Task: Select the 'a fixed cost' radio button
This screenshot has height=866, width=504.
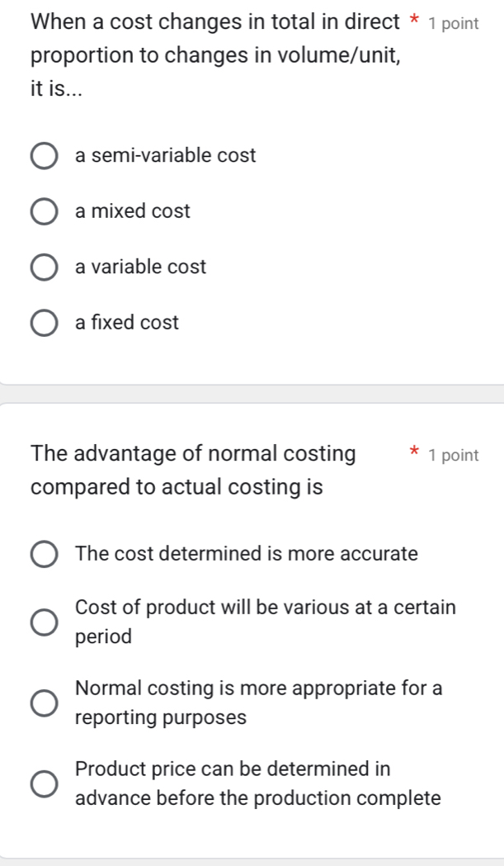Action: pyautogui.click(x=44, y=322)
